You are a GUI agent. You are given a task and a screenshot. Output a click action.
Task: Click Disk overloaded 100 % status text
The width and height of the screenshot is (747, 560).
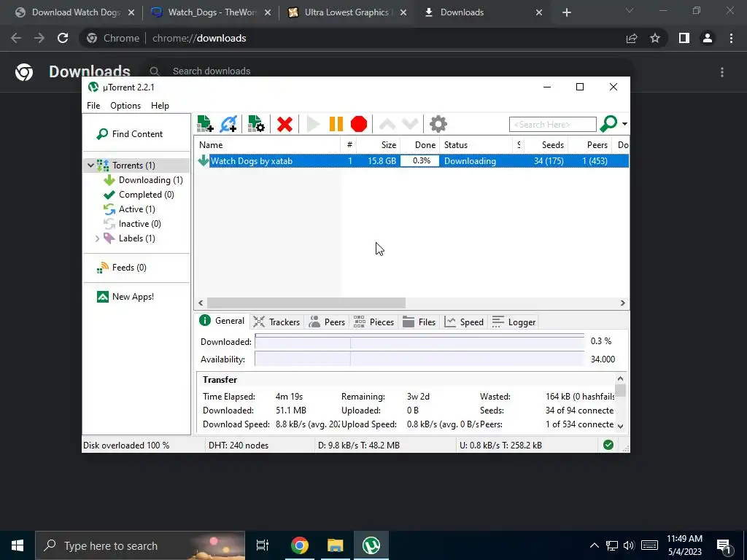click(x=126, y=446)
